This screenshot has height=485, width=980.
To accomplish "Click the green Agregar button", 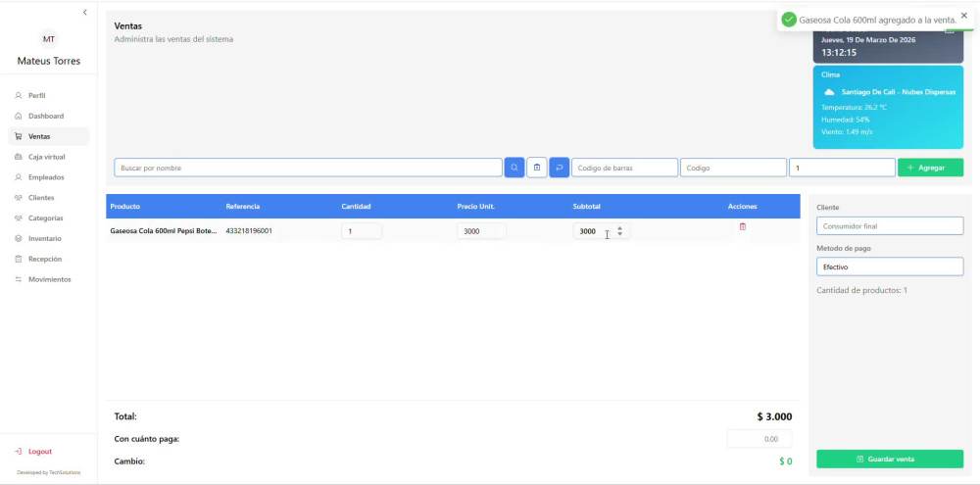I will [930, 168].
